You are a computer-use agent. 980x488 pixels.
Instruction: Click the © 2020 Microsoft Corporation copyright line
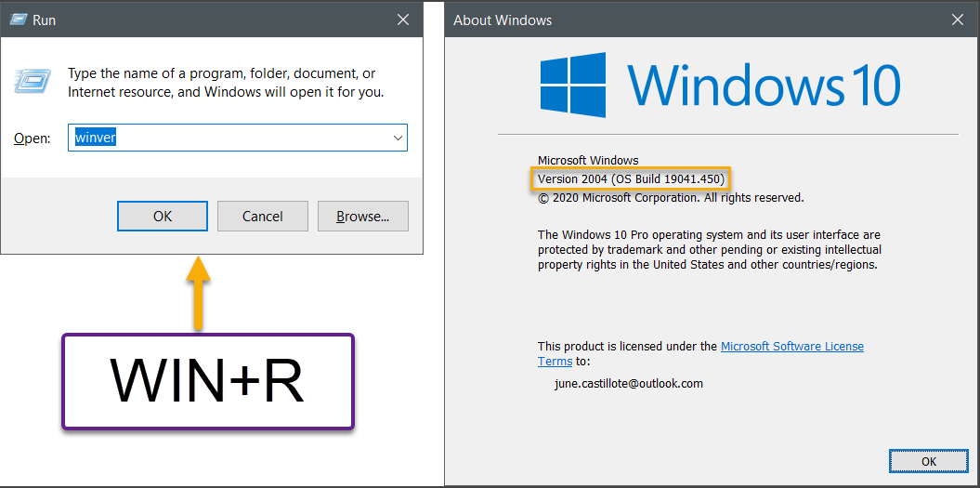671,198
